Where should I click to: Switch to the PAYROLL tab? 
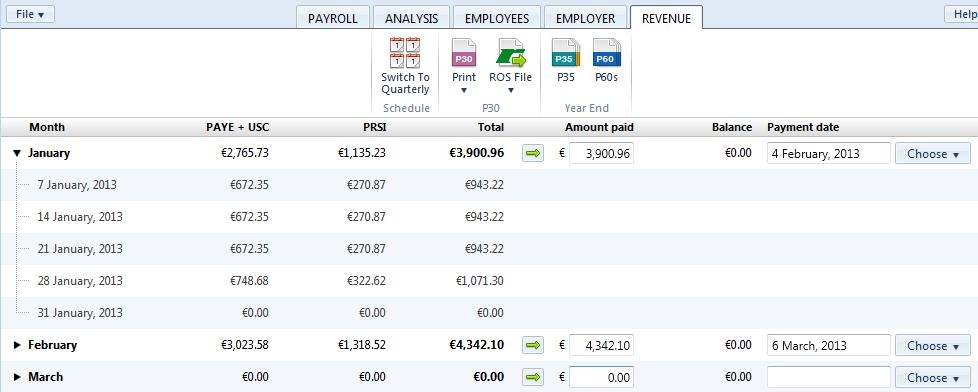coord(332,18)
